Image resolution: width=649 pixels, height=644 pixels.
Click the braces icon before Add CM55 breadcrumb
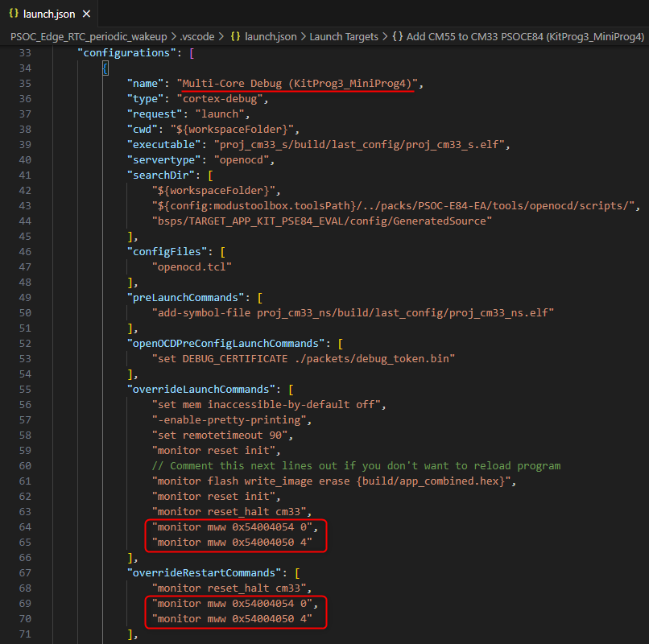[398, 36]
